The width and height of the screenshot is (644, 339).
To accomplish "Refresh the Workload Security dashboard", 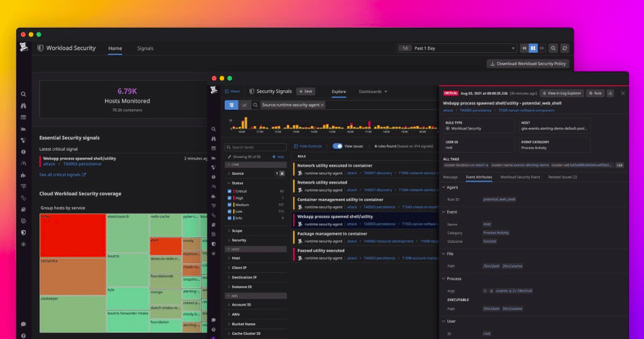I will (x=565, y=48).
